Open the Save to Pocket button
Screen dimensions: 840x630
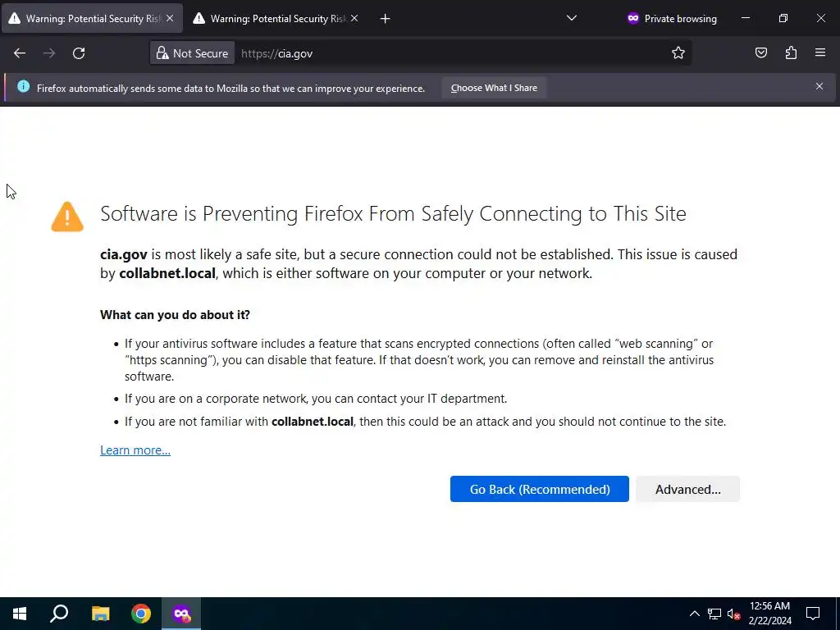coord(761,53)
